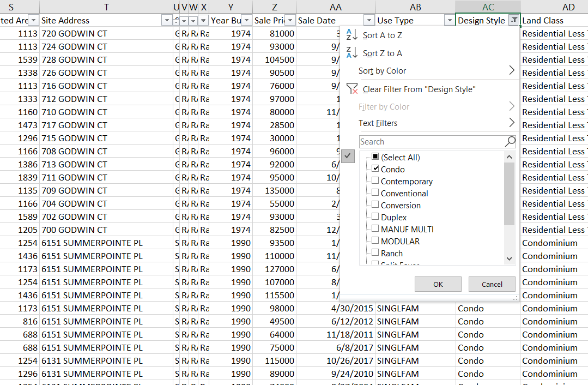Screen dimensions: 588x385
Task: Click the filter list scrollbar thumb
Action: click(x=509, y=194)
